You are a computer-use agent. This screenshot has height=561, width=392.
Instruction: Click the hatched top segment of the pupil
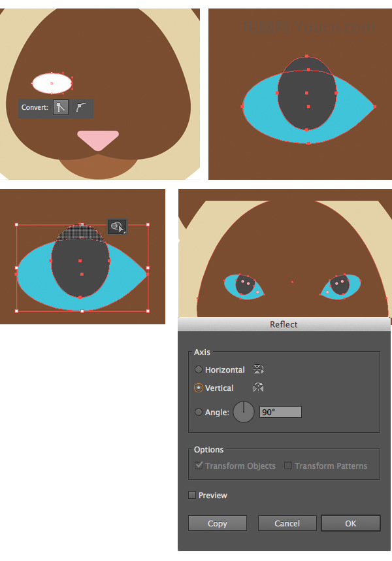tap(81, 233)
